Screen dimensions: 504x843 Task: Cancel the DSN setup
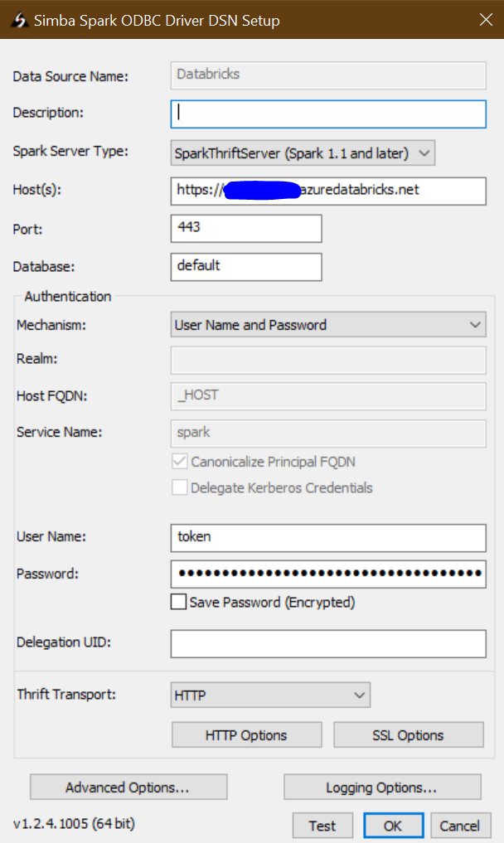click(x=459, y=826)
